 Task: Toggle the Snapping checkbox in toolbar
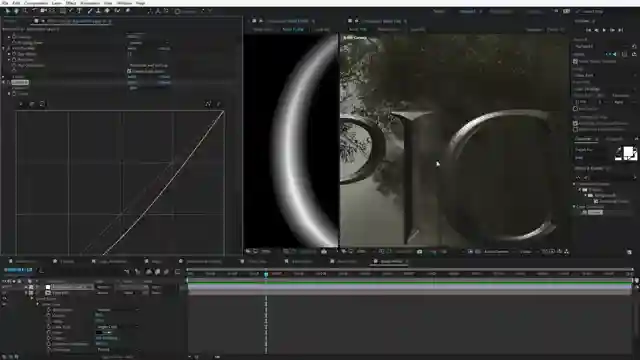(178, 11)
